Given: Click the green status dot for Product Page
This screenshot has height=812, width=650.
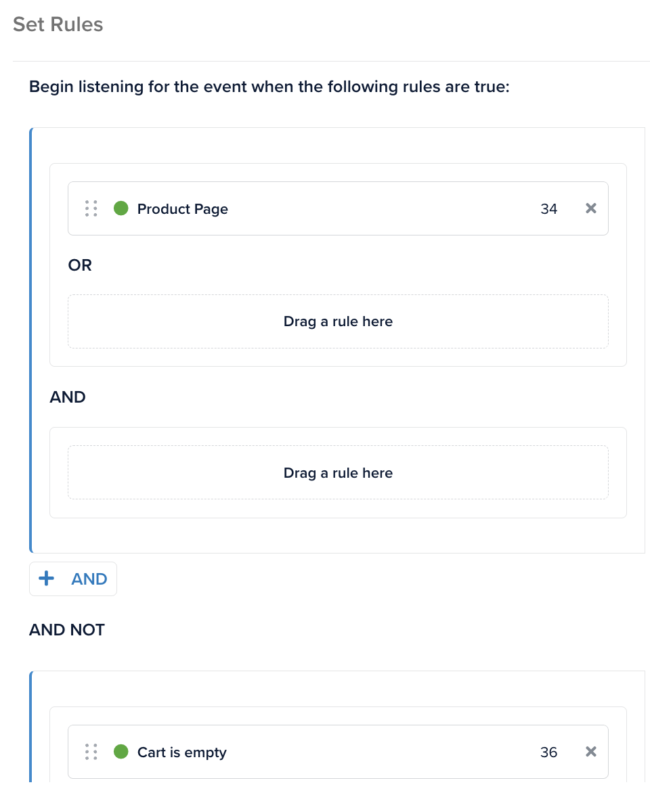Looking at the screenshot, I should 121,208.
